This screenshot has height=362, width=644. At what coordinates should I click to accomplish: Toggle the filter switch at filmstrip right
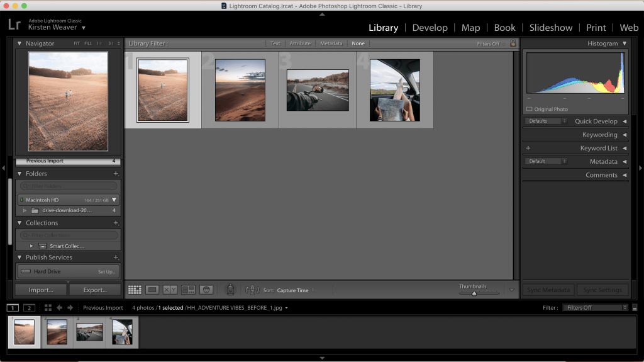[635, 308]
